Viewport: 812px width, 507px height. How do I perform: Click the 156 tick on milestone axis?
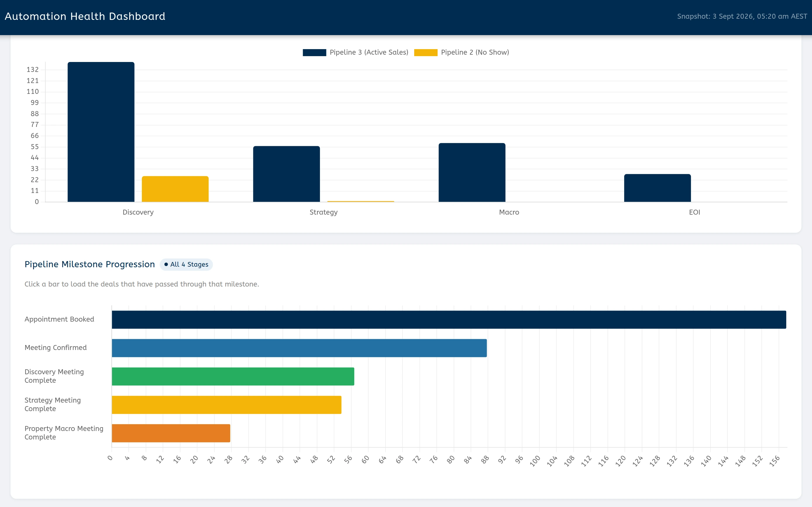pos(774,461)
